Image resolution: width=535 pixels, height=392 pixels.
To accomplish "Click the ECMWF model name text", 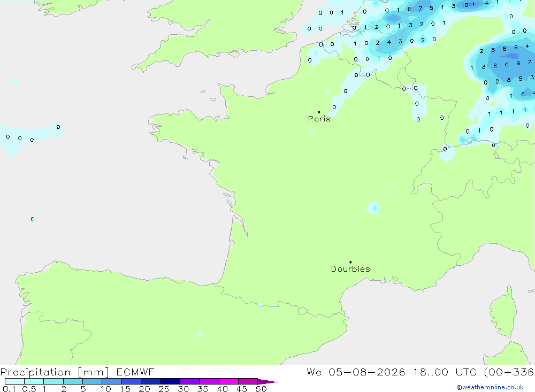I will coord(135,372).
